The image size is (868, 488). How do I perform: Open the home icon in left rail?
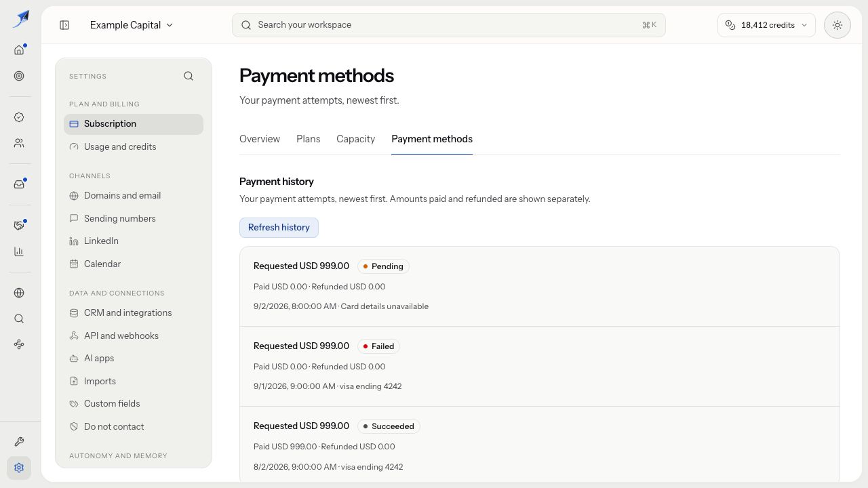tap(19, 49)
